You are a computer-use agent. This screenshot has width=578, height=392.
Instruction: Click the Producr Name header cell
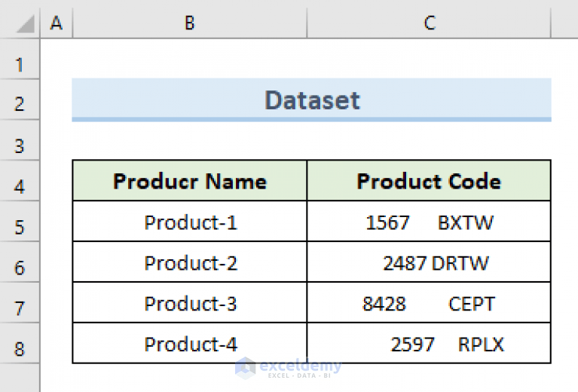[189, 181]
